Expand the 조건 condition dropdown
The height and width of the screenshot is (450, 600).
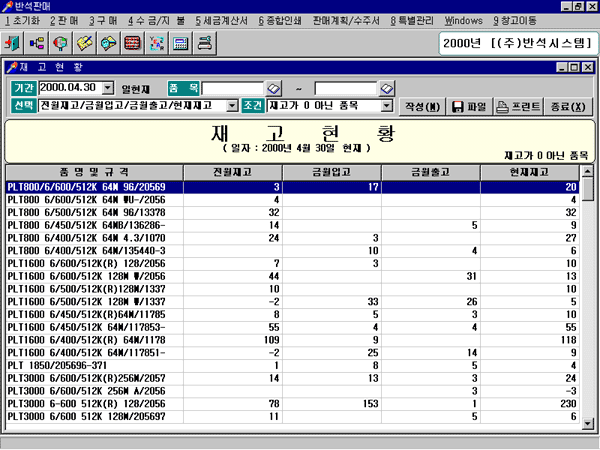(387, 106)
